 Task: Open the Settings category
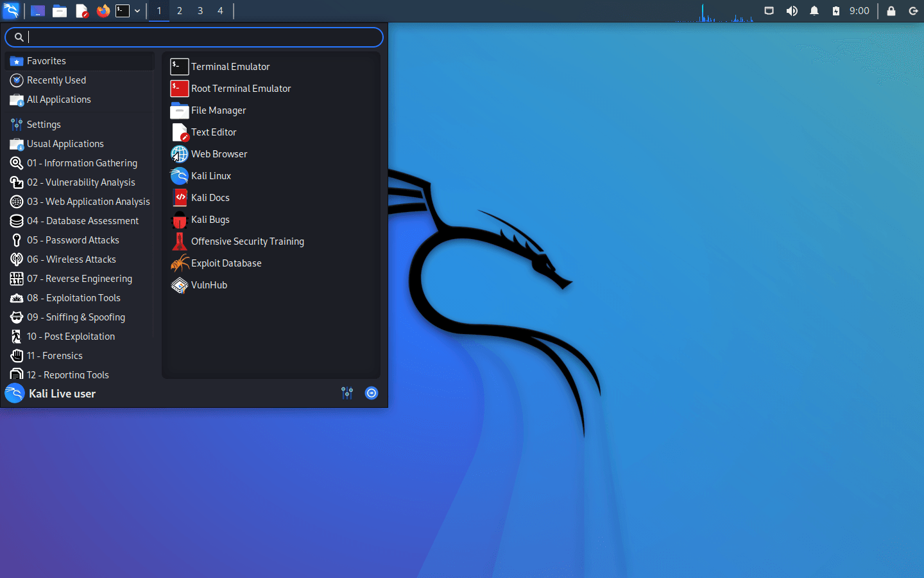tap(80, 125)
